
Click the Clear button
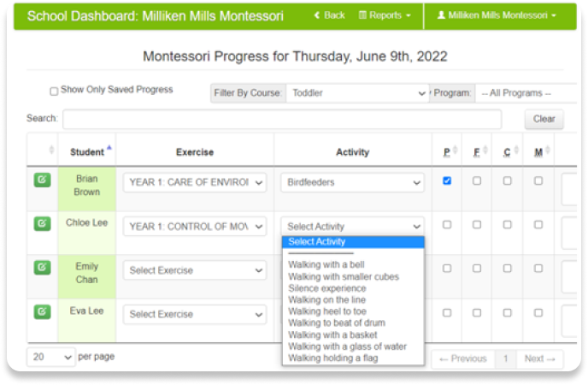pyautogui.click(x=544, y=119)
